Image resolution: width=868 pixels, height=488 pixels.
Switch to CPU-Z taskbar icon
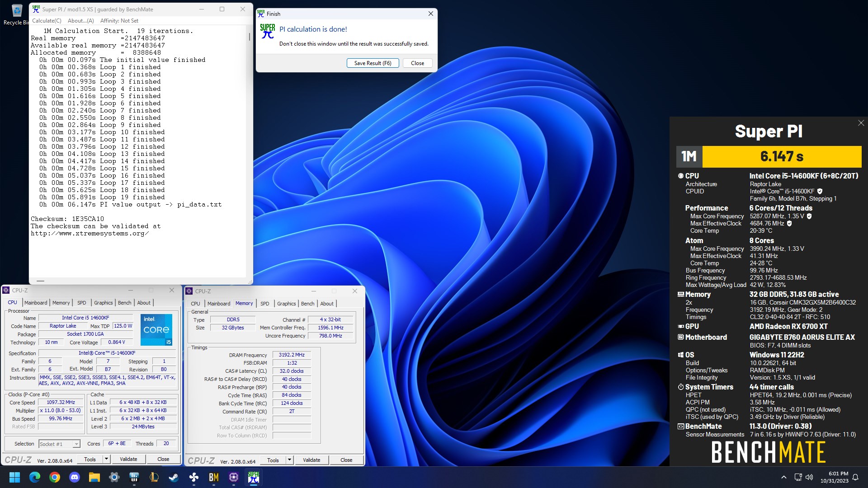[x=234, y=477]
